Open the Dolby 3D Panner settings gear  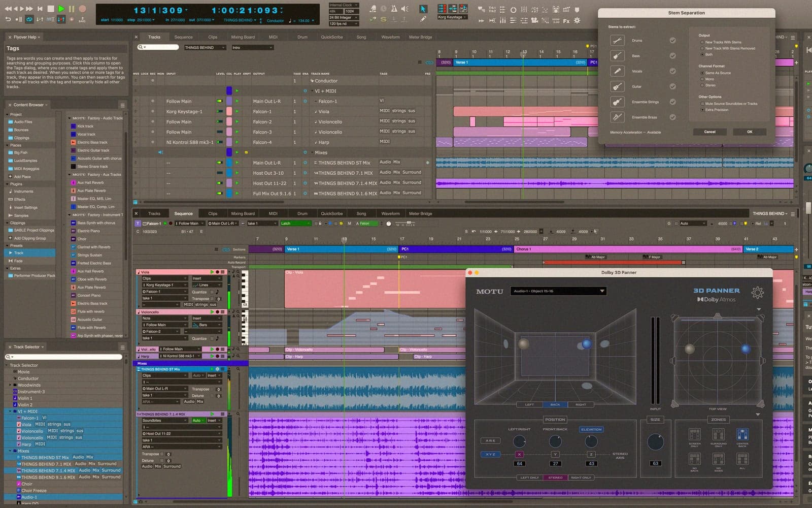[757, 292]
